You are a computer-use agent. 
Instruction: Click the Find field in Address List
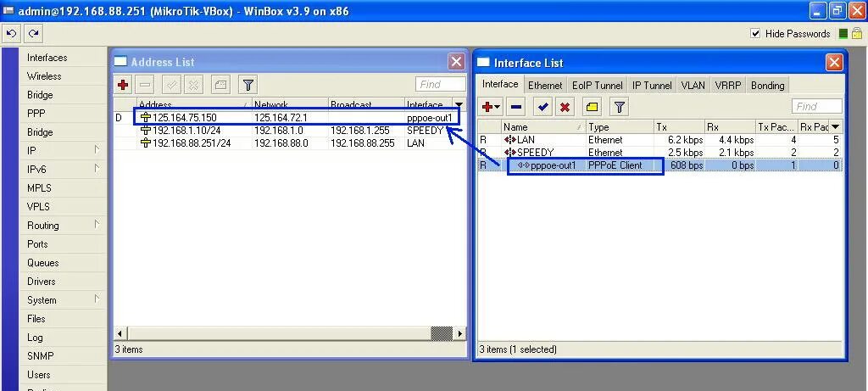tap(441, 84)
